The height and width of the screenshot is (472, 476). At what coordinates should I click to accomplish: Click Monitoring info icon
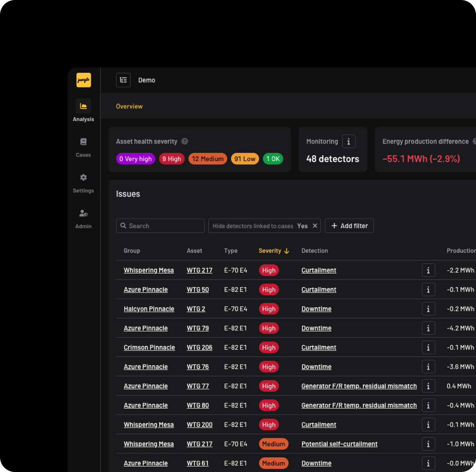pyautogui.click(x=349, y=141)
